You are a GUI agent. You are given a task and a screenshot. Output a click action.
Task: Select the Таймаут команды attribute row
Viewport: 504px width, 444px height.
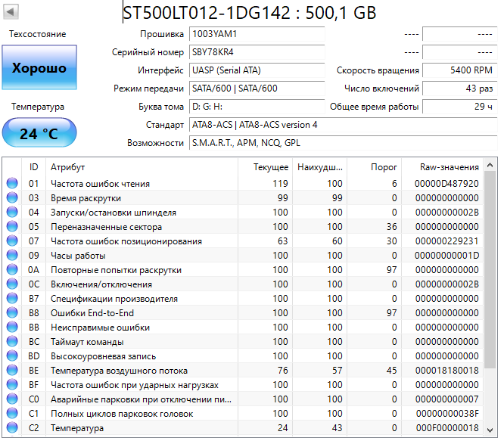243,342
